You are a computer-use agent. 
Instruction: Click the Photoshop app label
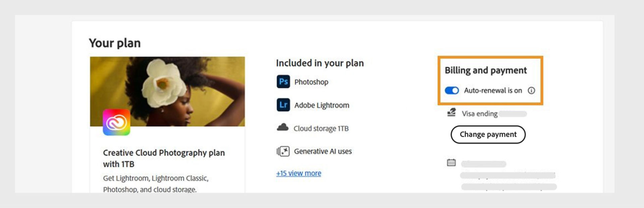coord(311,82)
